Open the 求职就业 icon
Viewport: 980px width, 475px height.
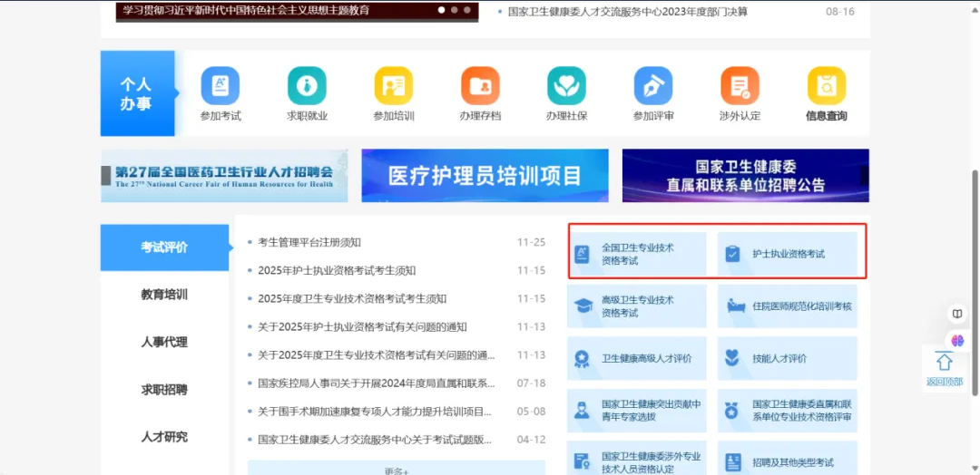307,86
